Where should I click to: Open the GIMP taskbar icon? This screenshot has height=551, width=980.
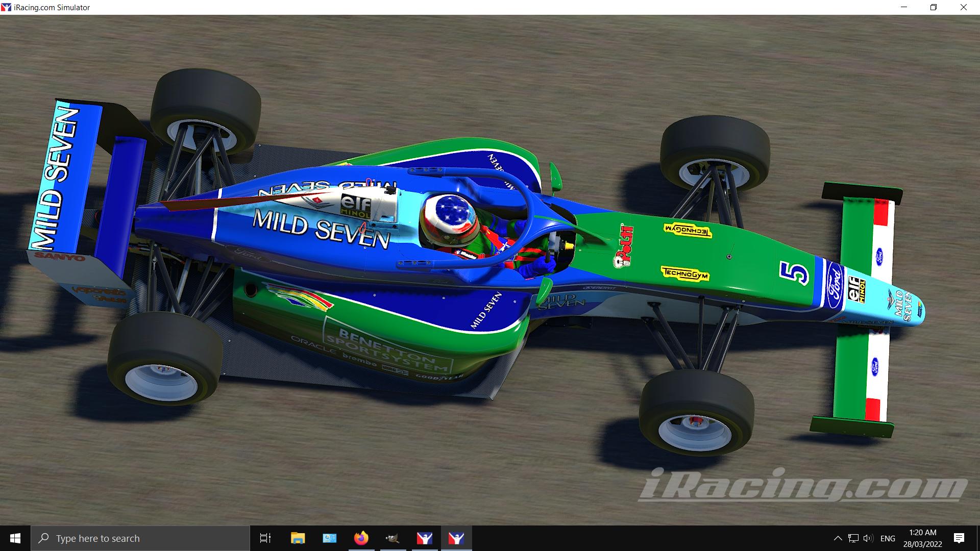[x=393, y=538]
